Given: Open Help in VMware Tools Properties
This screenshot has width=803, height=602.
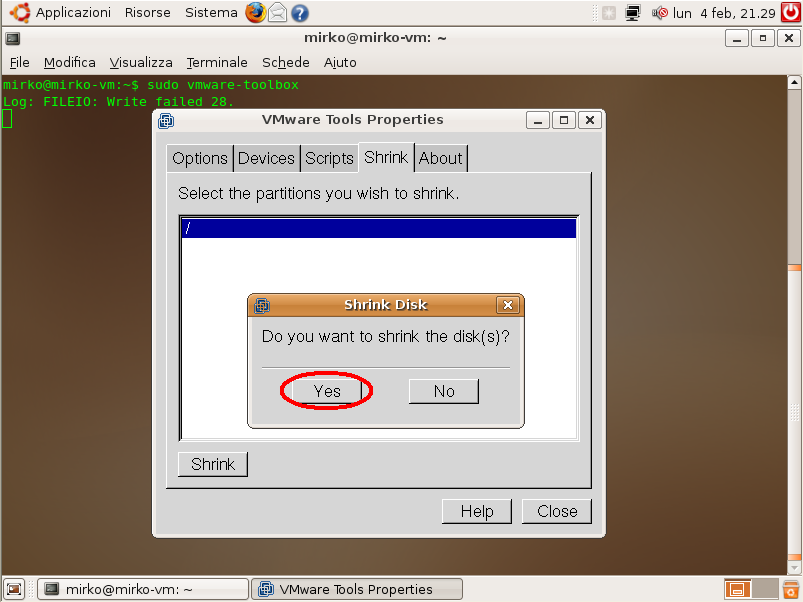Looking at the screenshot, I should tap(477, 511).
